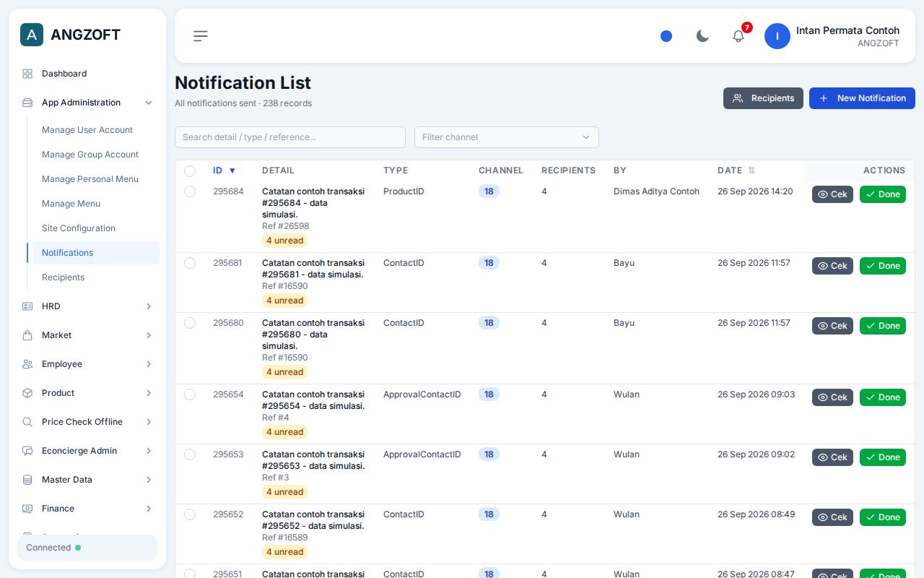Click the Price Check Offline search icon

(27, 422)
